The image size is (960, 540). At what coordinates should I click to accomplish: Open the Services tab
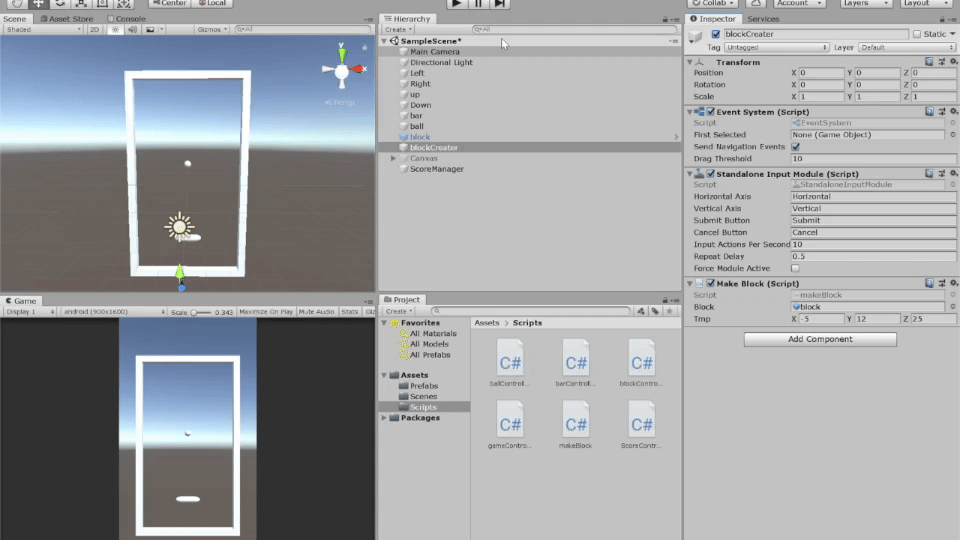(763, 18)
